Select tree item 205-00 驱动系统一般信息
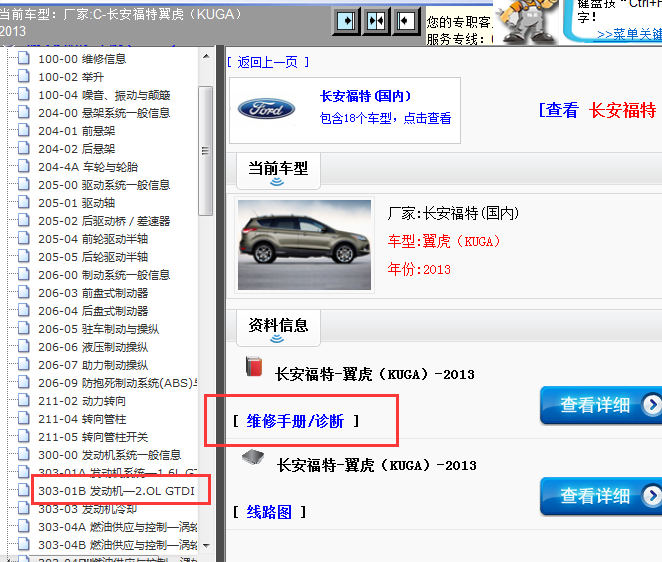Image resolution: width=662 pixels, height=562 pixels. pos(104,185)
